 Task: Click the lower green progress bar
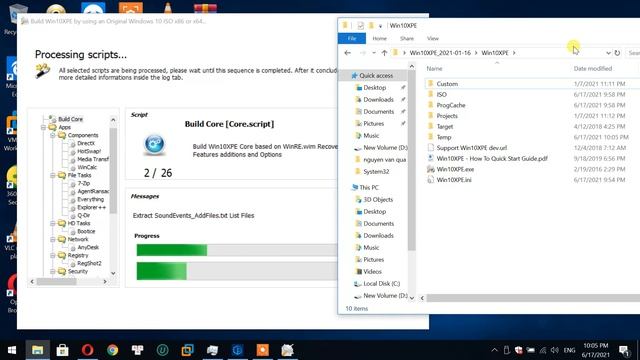[x=237, y=271]
